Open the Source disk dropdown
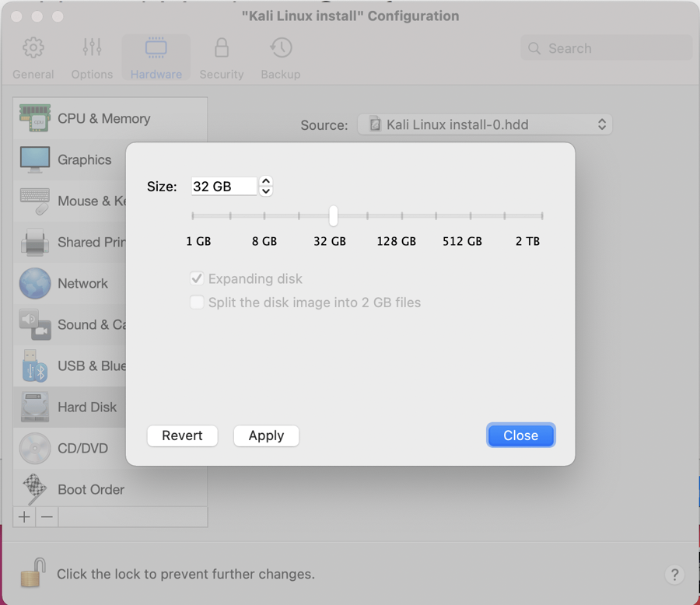This screenshot has height=605, width=700. click(x=485, y=124)
